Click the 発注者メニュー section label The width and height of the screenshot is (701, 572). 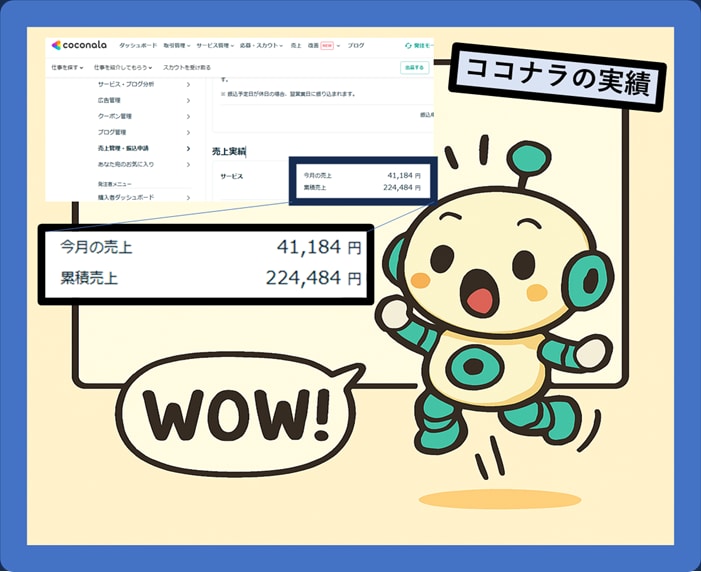click(x=114, y=184)
